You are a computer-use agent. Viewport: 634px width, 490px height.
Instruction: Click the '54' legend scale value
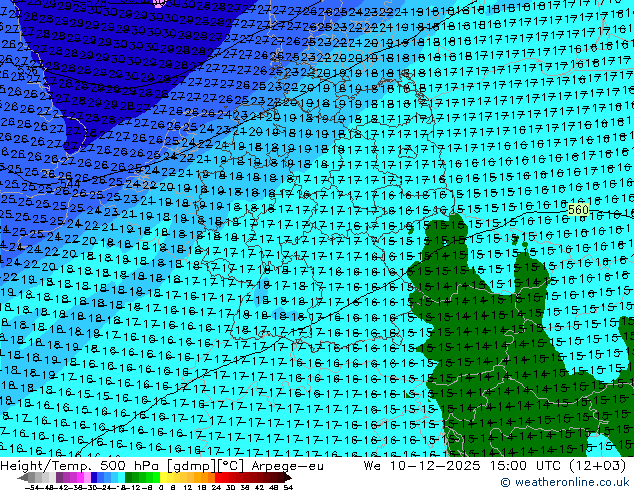[288, 487]
